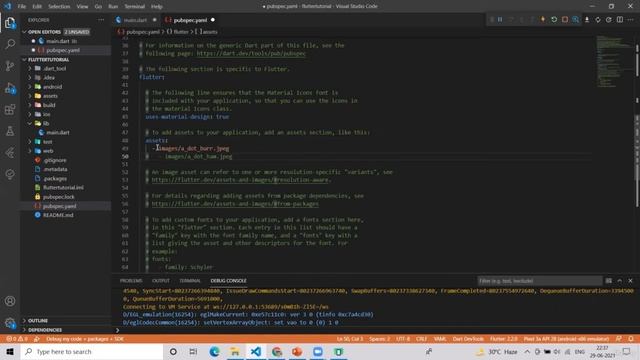Click Dart DevTools in status bar
Viewport: 640px width, 360px height.
point(468,339)
